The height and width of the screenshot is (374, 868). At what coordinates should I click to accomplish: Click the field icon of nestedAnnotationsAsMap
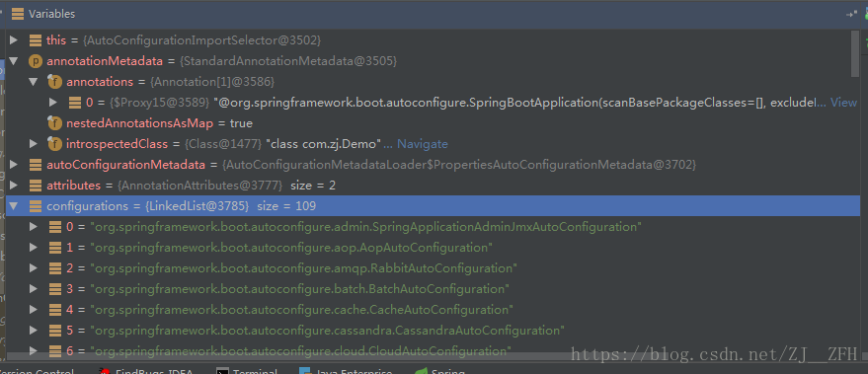coord(54,122)
